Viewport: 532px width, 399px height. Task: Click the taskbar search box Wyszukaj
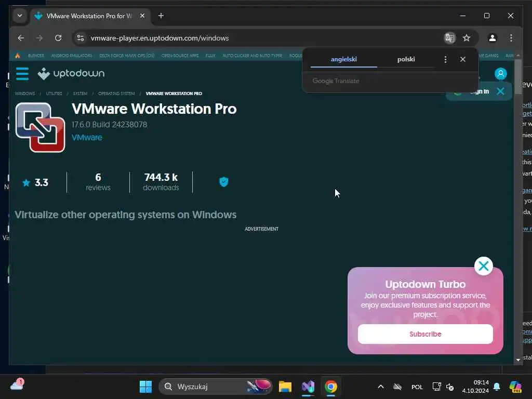tap(216, 387)
